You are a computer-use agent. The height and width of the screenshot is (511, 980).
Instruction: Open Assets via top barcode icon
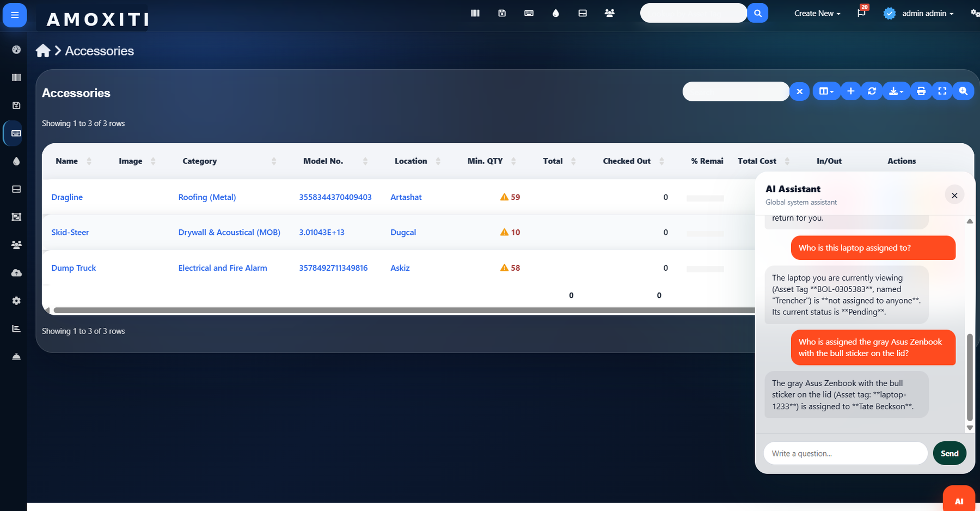point(475,13)
